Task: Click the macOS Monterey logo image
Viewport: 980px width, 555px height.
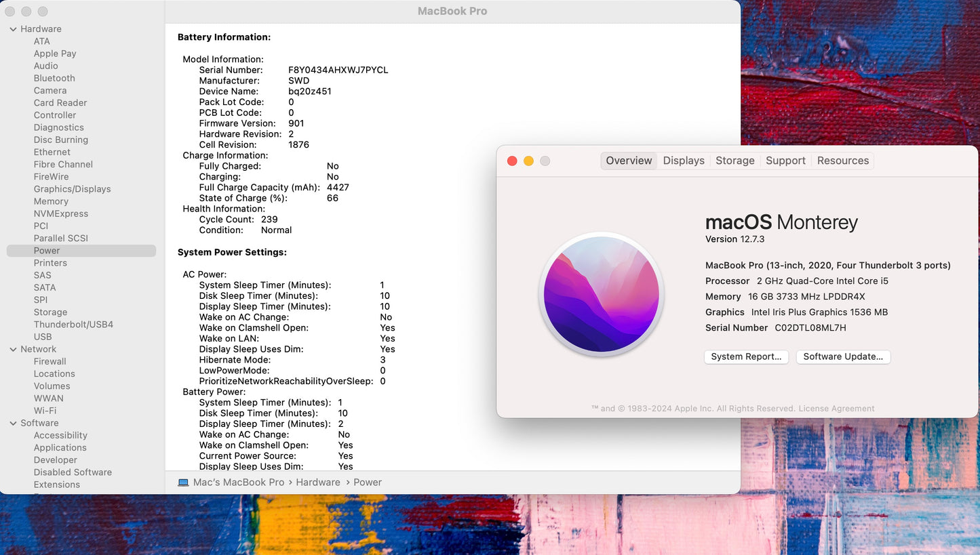Action: point(601,295)
